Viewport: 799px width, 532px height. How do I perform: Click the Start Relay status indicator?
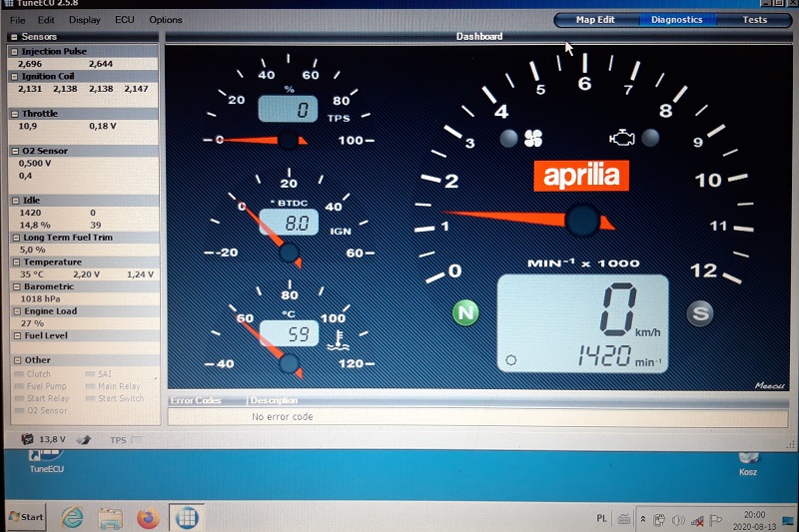click(19, 398)
